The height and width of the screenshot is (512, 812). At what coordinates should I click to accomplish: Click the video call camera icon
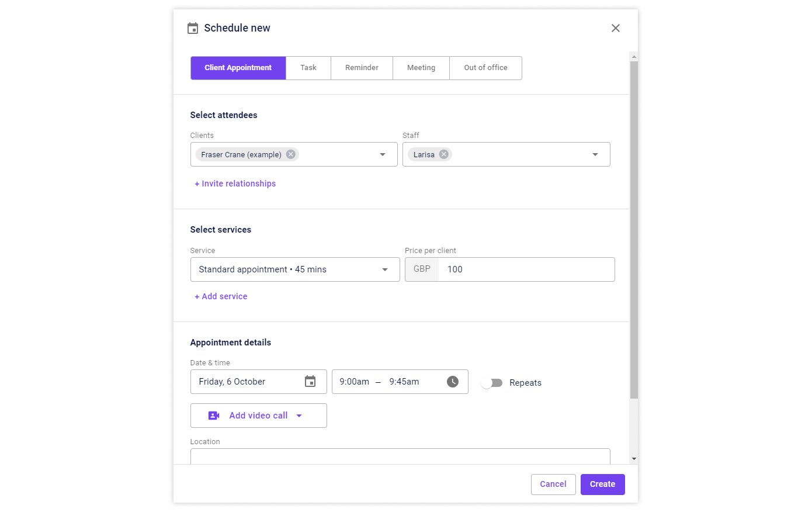tap(213, 415)
